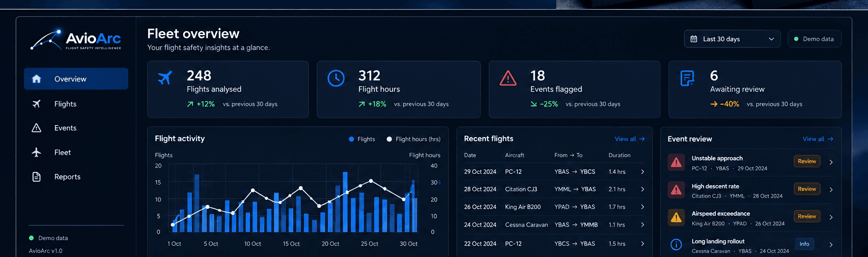Toggle the Flights series in chart legend
868x257 pixels.
362,139
